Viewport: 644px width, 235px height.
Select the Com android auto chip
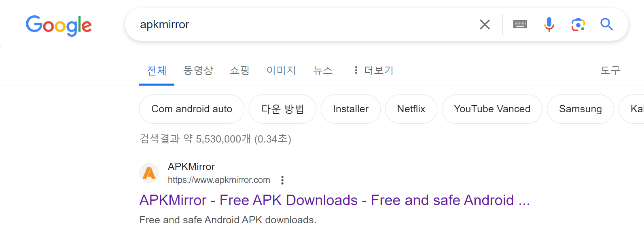[192, 109]
